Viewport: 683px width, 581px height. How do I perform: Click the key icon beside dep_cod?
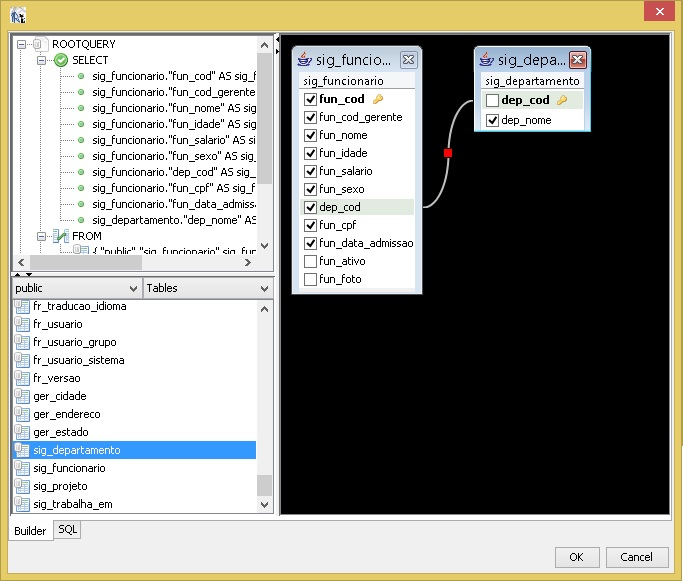[x=562, y=100]
